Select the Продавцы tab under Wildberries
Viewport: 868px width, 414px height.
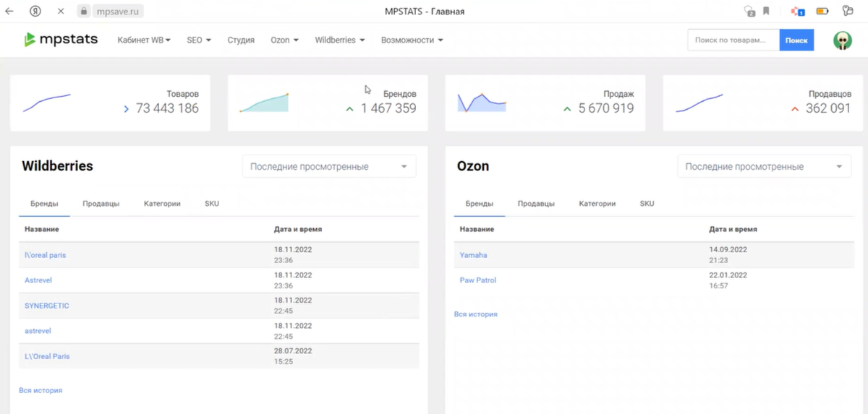tap(101, 204)
